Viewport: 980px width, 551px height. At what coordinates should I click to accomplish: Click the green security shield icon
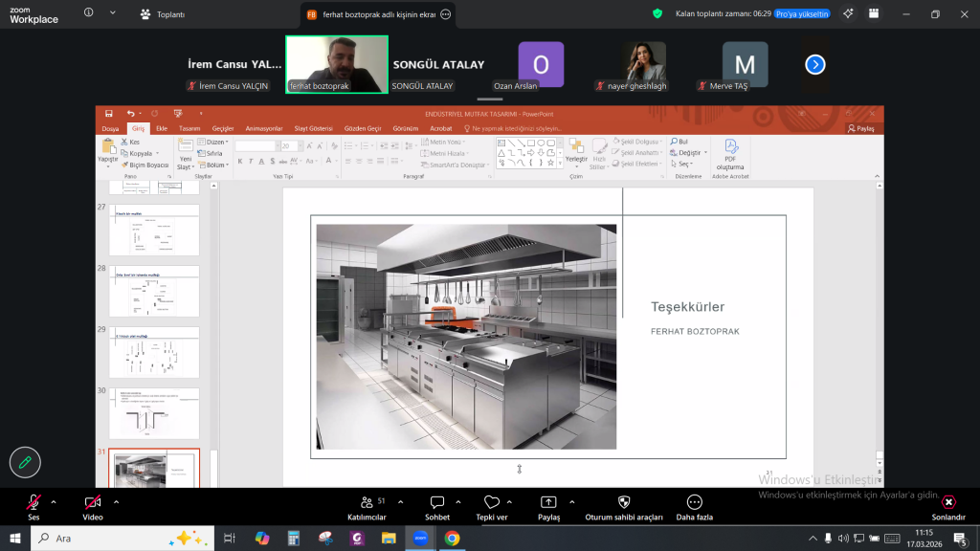657,14
